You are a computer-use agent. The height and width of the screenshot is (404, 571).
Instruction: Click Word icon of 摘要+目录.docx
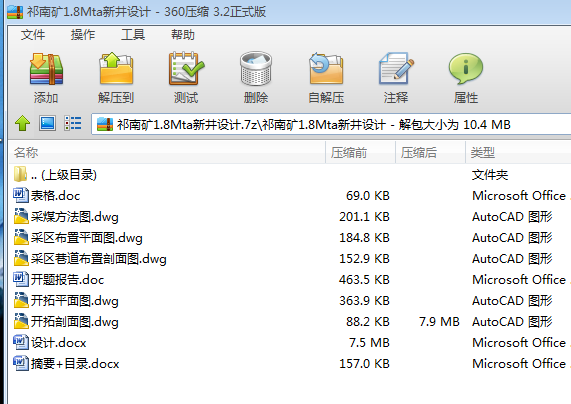(x=21, y=363)
